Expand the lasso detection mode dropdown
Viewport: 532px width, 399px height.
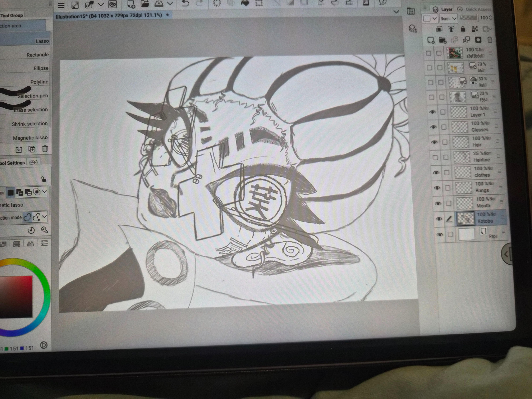(44, 217)
